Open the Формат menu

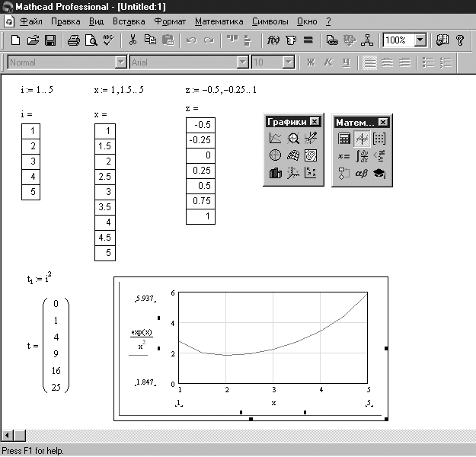170,21
